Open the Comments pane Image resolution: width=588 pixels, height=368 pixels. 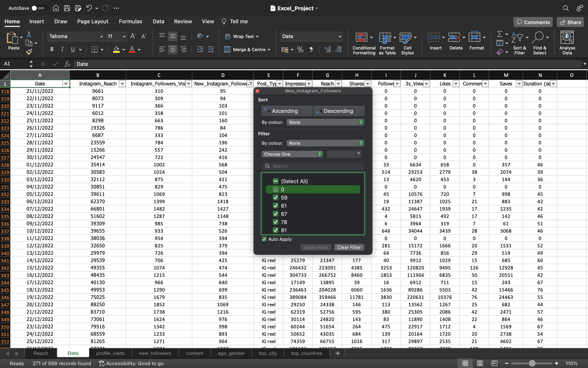coord(533,22)
